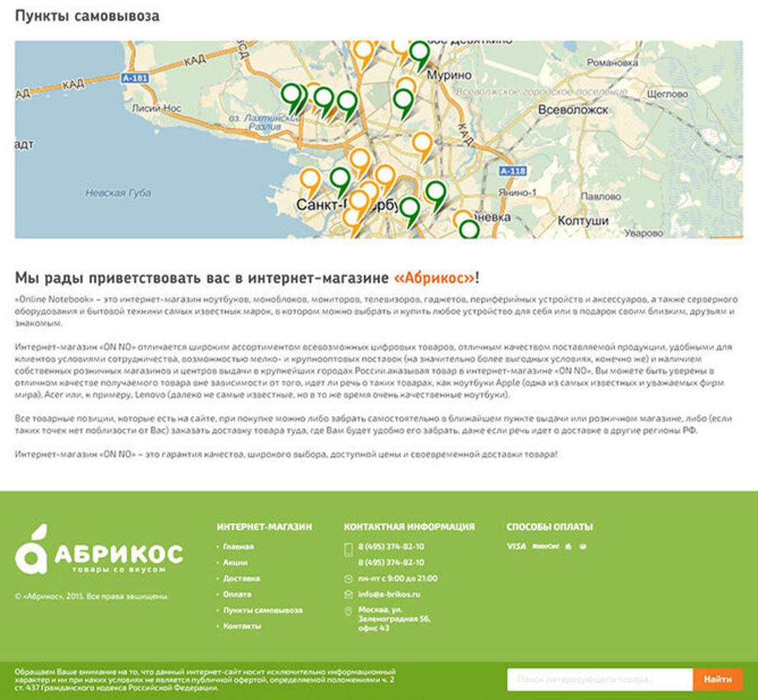The image size is (758, 700).
Task: Open Пункты самовывоза in the footer menu
Action: 262,610
